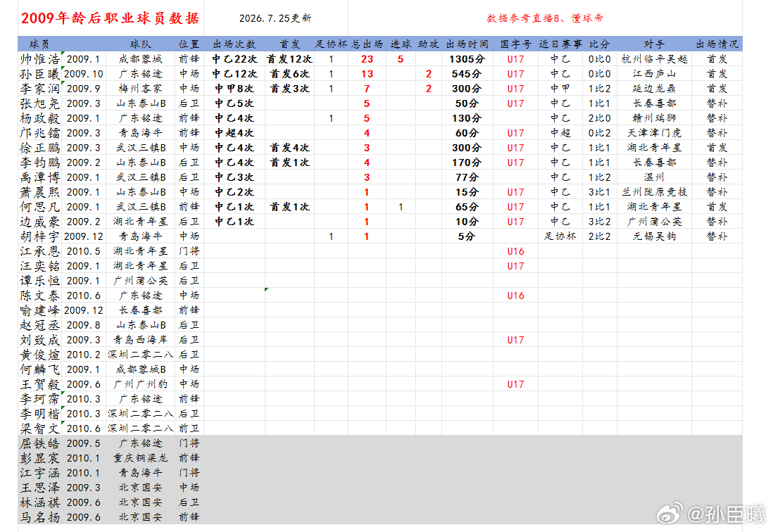Select the 中超4次 appearances cell
773x532 pixels.
click(x=234, y=133)
